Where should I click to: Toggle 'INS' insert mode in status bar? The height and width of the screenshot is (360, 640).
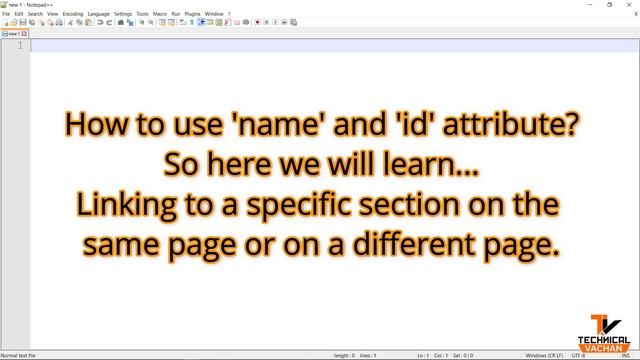(x=625, y=356)
